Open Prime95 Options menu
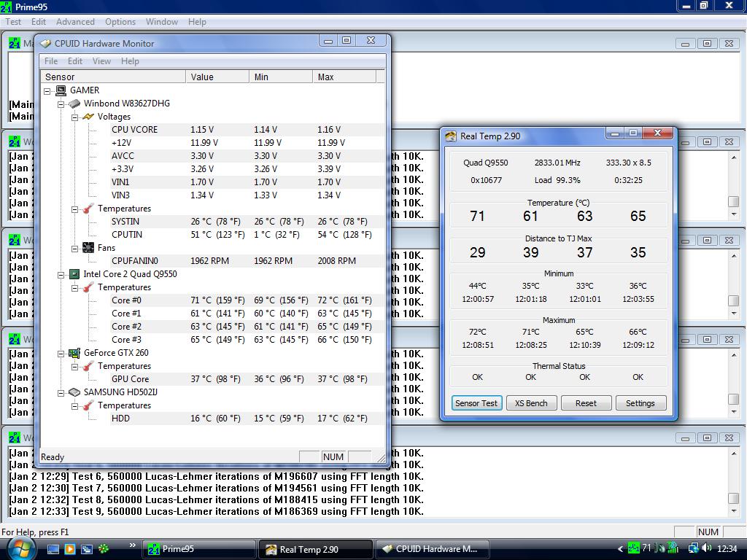The width and height of the screenshot is (747, 560). click(120, 22)
